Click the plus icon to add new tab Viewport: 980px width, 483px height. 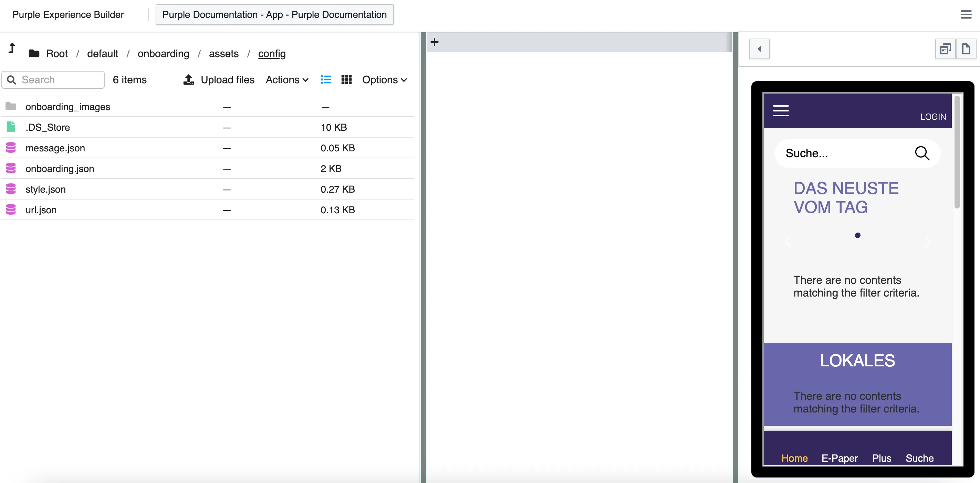pos(435,42)
